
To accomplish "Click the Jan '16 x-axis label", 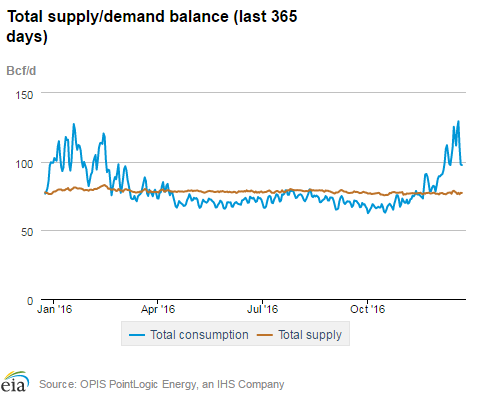I will pyautogui.click(x=55, y=309).
